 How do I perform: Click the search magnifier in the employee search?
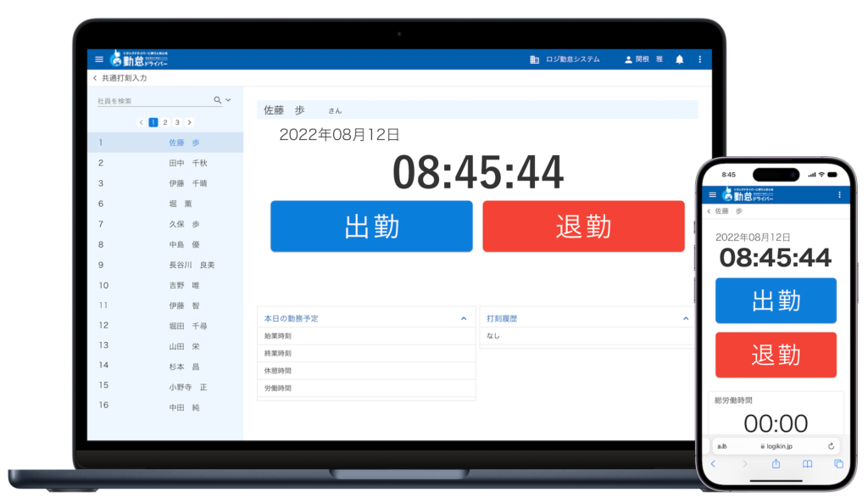[217, 99]
